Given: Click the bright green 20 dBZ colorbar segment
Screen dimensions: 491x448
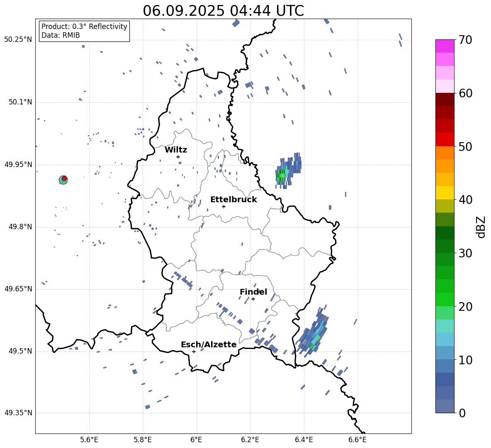Looking at the screenshot, I should tap(445, 299).
